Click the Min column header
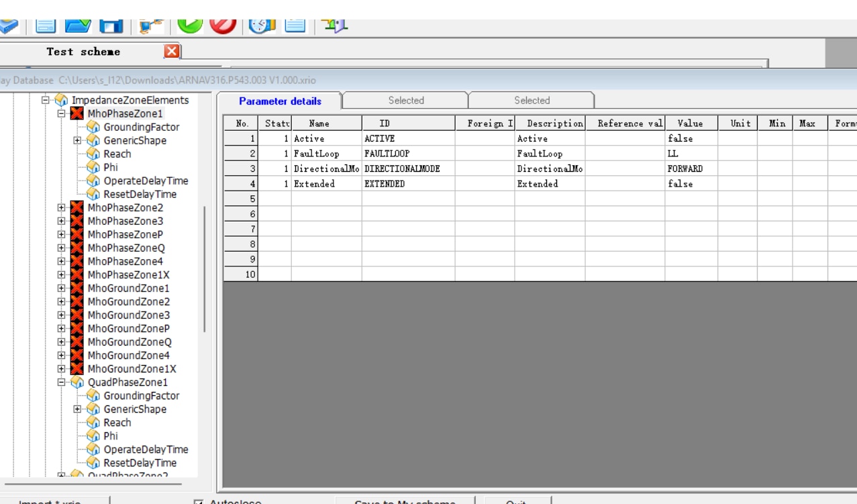 (x=776, y=123)
